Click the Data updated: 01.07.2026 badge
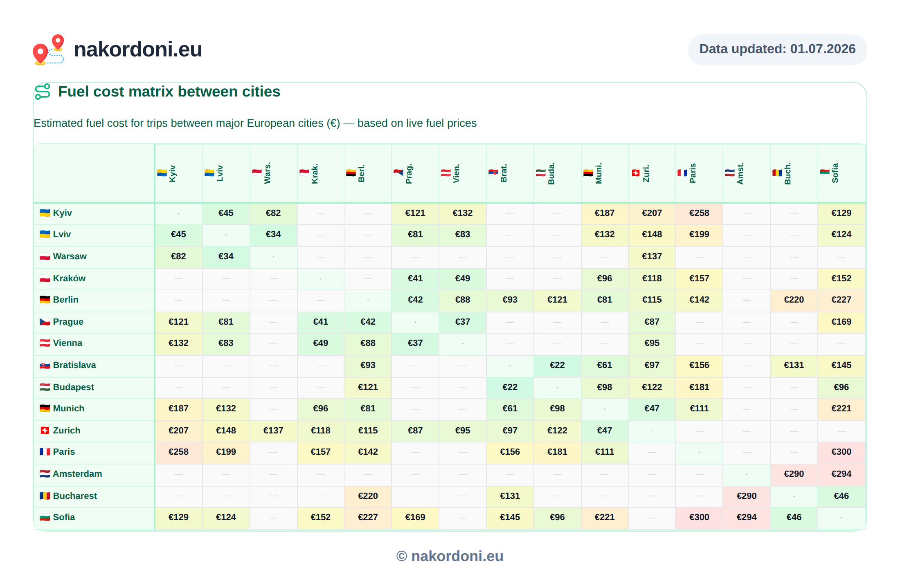The width and height of the screenshot is (900, 588). tap(777, 49)
